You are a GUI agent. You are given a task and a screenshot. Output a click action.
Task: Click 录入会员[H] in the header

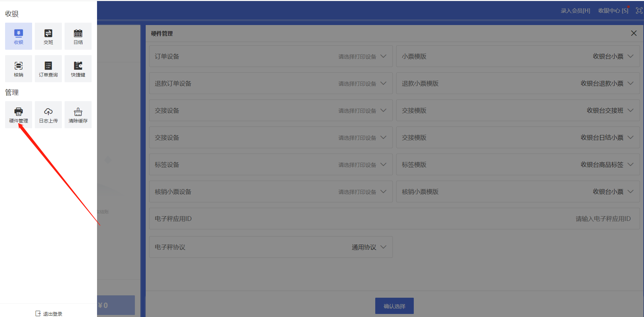tap(575, 10)
